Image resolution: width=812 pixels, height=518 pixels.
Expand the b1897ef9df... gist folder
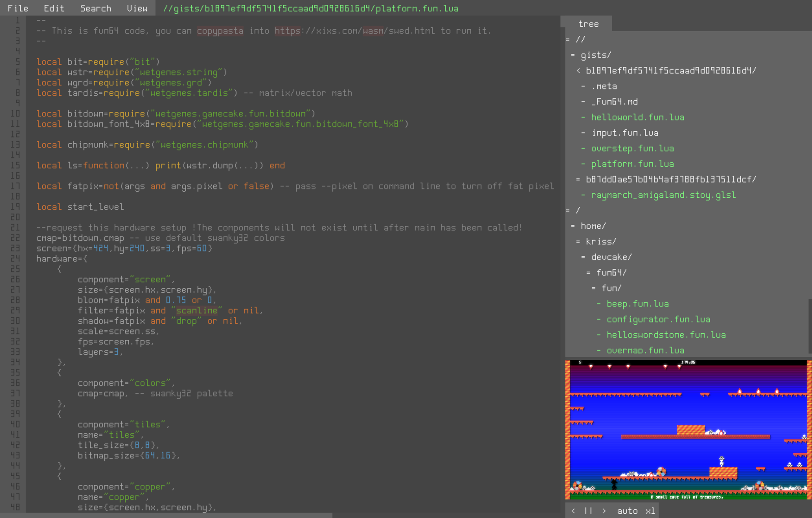pyautogui.click(x=670, y=71)
